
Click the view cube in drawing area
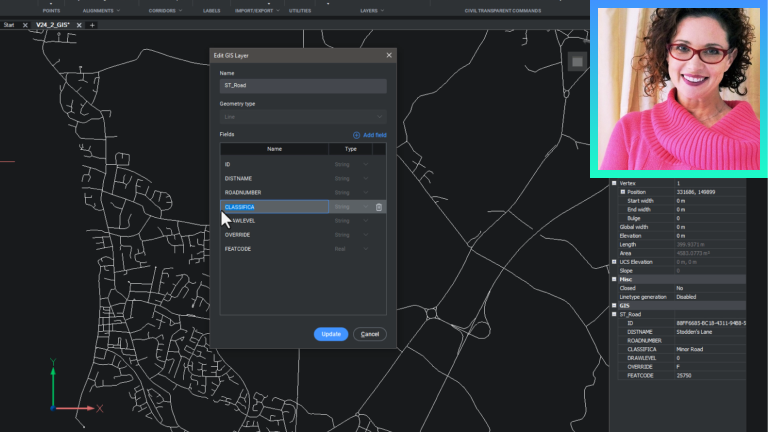pyautogui.click(x=576, y=62)
